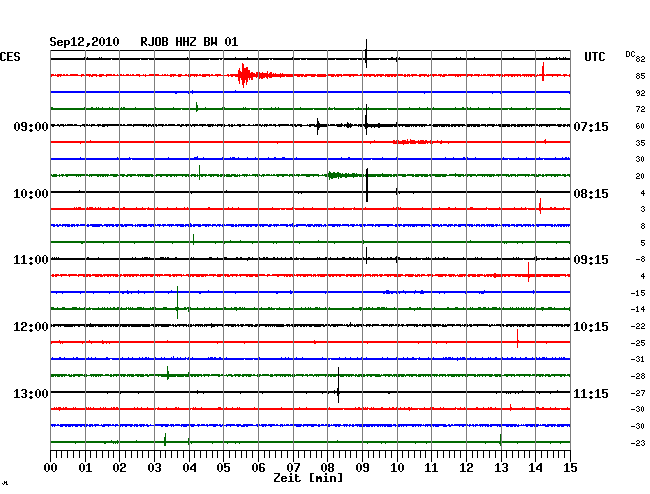Click the DC offset value -31
Image resolution: width=650 pixels, height=494 pixels.
pos(638,359)
